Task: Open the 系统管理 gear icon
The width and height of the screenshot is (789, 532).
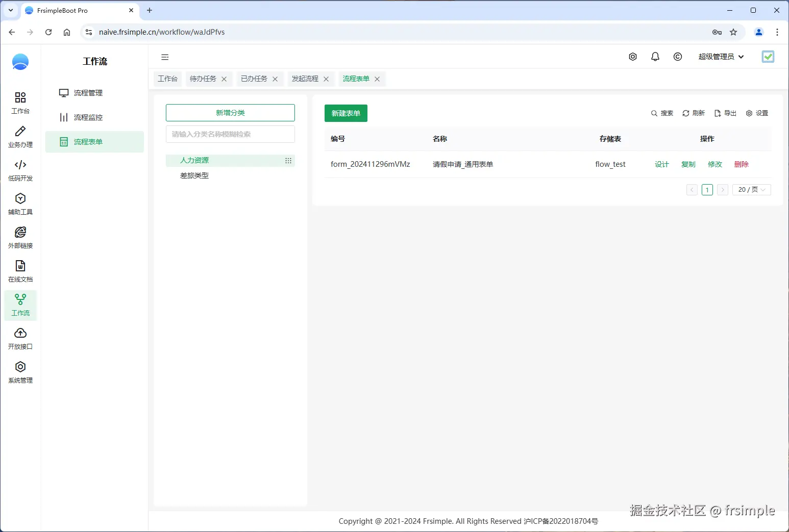Action: [20, 367]
